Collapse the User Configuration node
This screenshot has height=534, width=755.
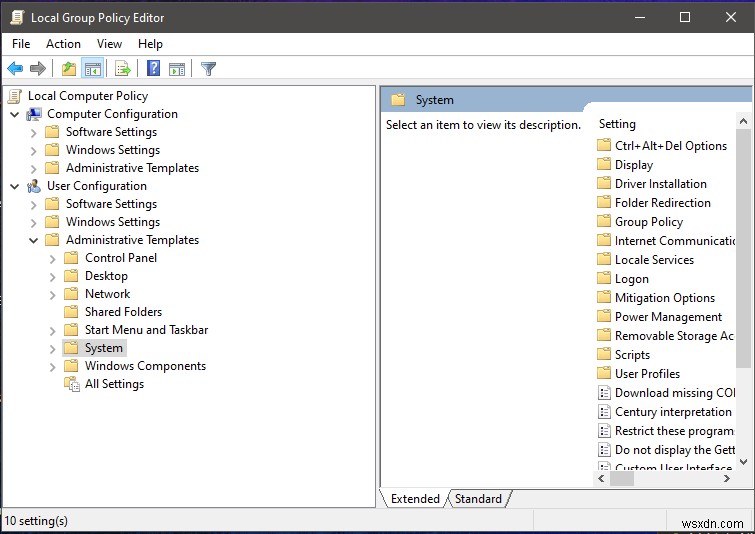point(15,186)
